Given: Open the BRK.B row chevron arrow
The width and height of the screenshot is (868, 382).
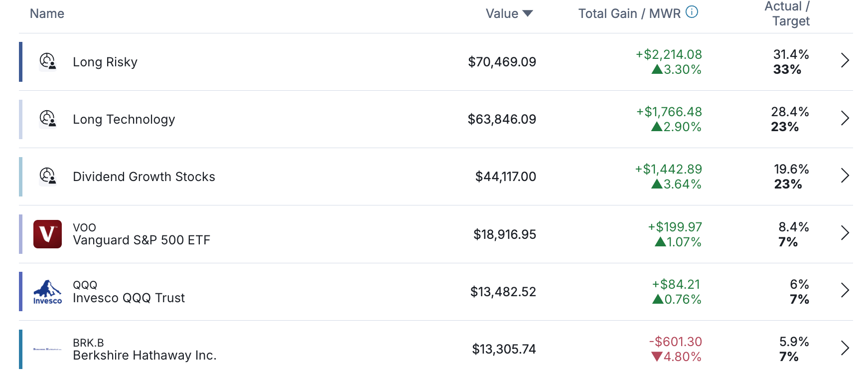Looking at the screenshot, I should [845, 348].
